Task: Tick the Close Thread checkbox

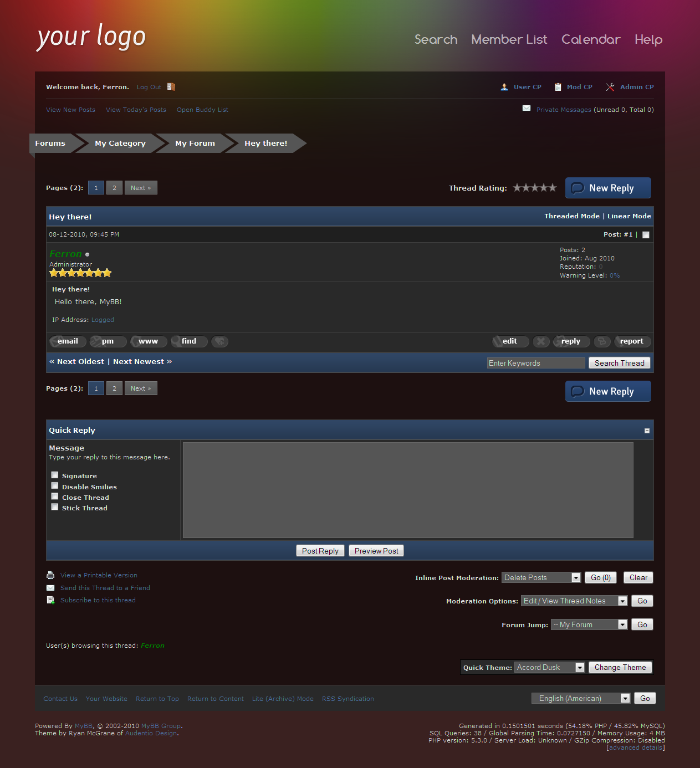Action: (x=55, y=496)
